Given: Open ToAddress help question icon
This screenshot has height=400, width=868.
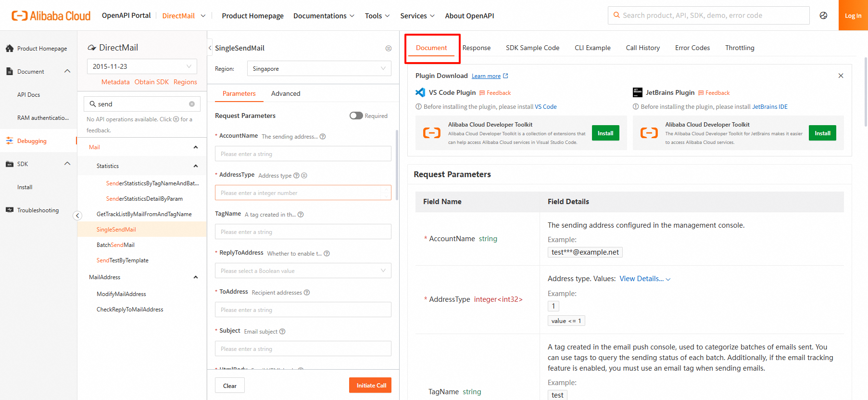Looking at the screenshot, I should (307, 293).
